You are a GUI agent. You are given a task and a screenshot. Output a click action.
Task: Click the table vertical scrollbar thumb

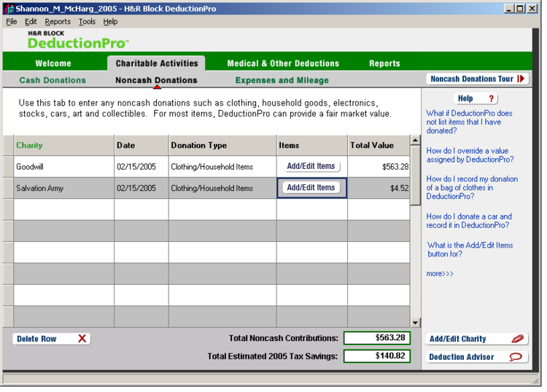pos(415,176)
